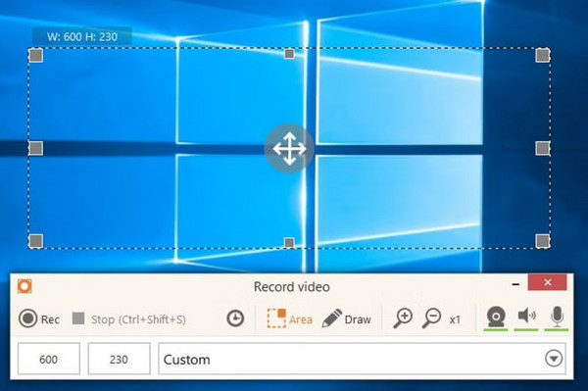This screenshot has width=588, height=391.
Task: Zoom in with the plus magnifier
Action: [x=403, y=318]
